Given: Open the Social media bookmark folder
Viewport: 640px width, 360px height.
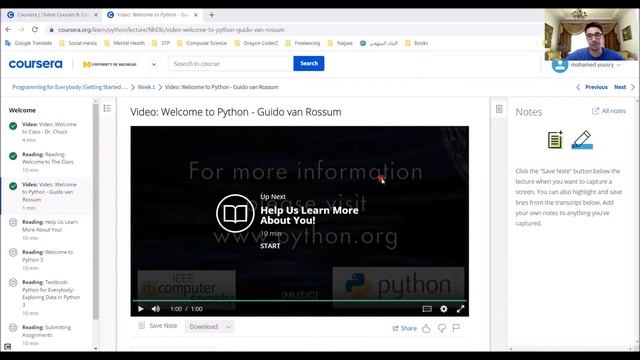Looking at the screenshot, I should 78,43.
